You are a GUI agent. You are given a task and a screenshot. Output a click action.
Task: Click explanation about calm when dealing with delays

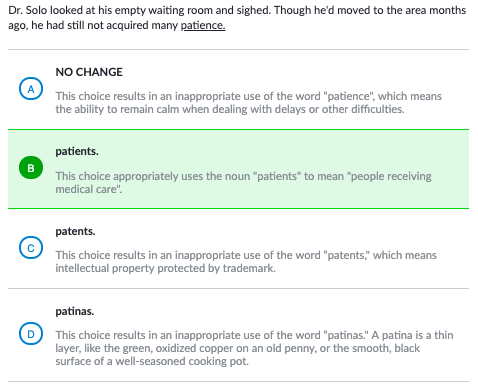(x=248, y=103)
